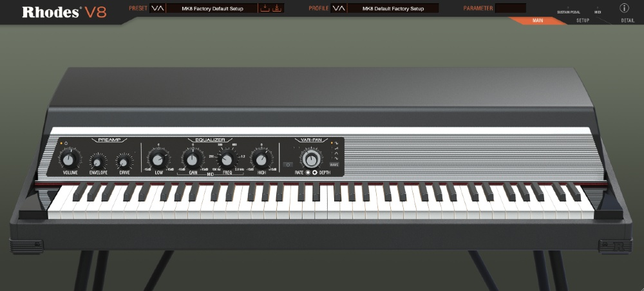Screen dimensions: 644x291
Task: Click the Rhodes V8 logo
Action: 64,12
